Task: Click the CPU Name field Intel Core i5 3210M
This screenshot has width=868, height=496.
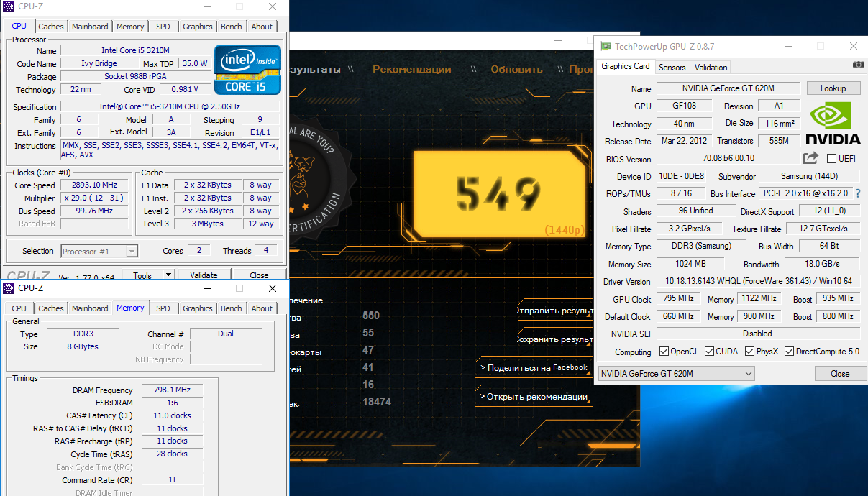Action: 135,50
